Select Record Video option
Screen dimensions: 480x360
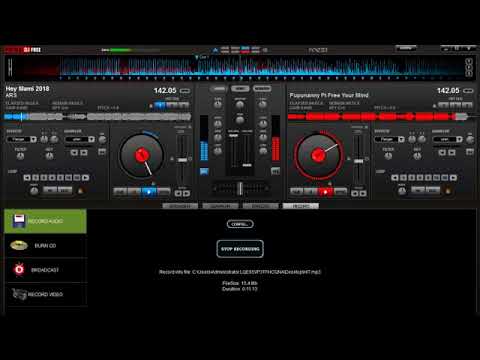45,294
